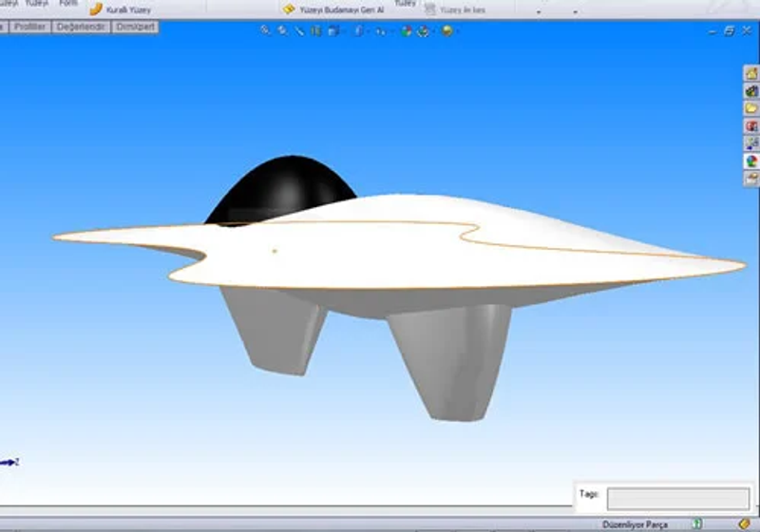Switch to the DimXpert tab
Screen dimensions: 760x532
pos(135,27)
